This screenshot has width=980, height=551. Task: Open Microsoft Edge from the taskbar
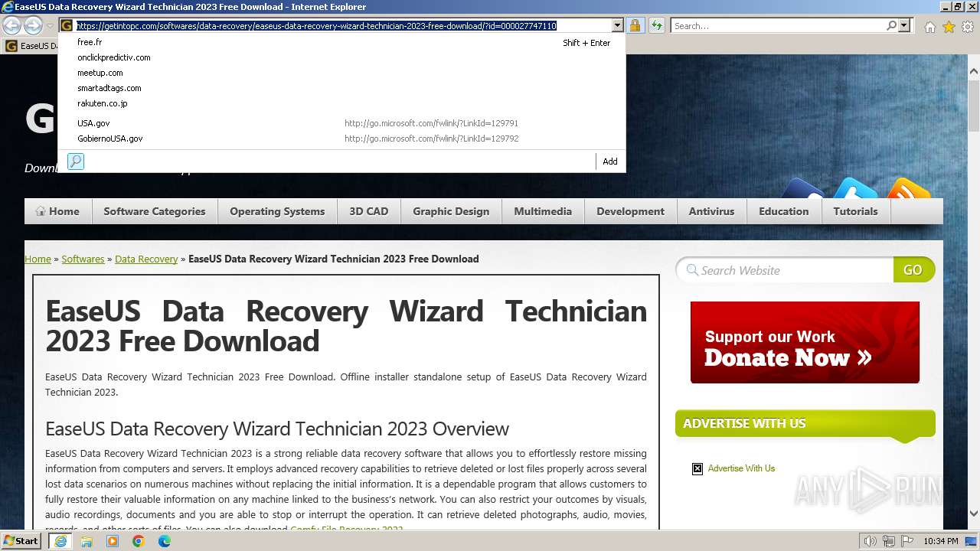coord(165,541)
